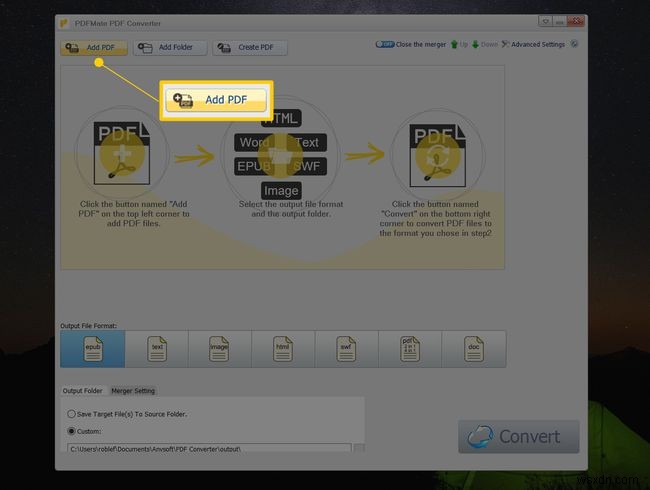Viewport: 650px width, 490px height.
Task: Click the PDF plus icon in the guide
Action: (x=122, y=153)
